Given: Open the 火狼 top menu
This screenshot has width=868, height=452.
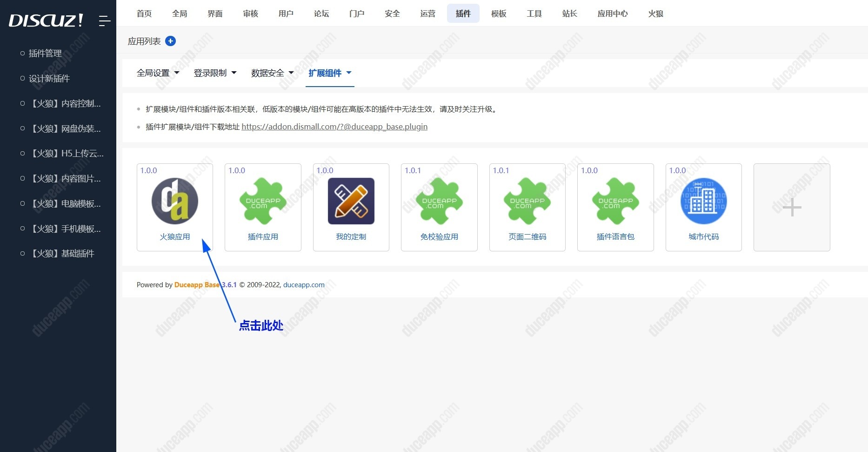Looking at the screenshot, I should pyautogui.click(x=656, y=13).
